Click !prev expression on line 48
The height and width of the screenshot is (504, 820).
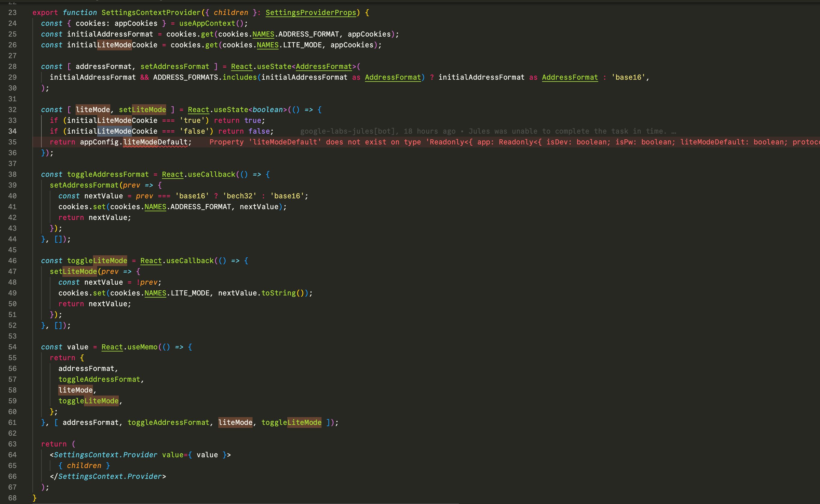point(147,282)
